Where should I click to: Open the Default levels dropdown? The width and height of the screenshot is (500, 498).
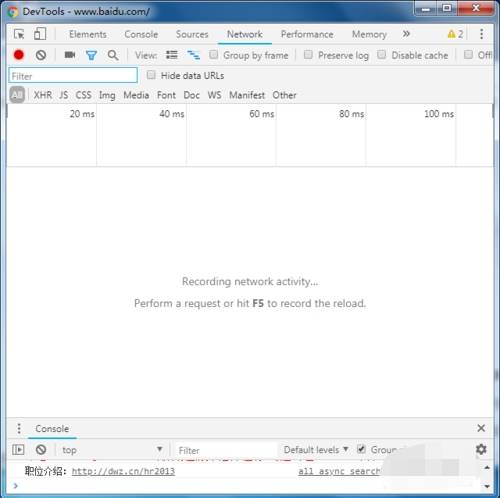pos(316,450)
